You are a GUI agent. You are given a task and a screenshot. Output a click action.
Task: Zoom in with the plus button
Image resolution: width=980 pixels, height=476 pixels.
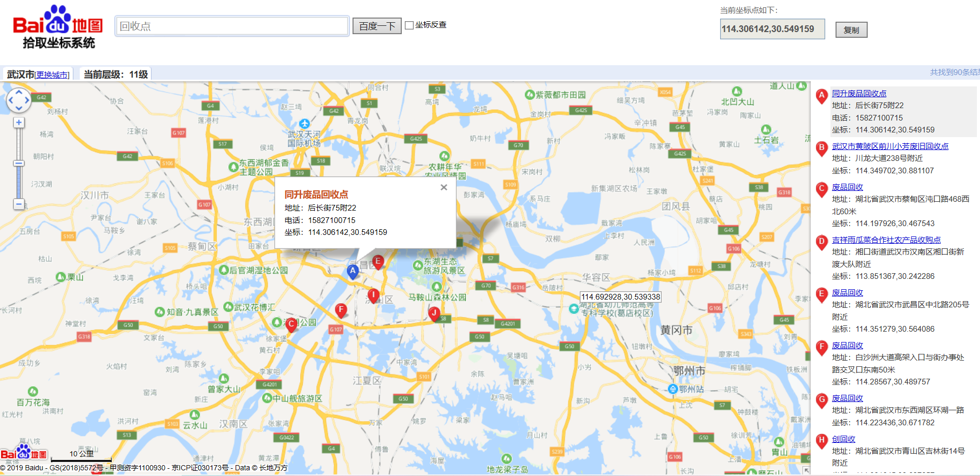(x=19, y=123)
